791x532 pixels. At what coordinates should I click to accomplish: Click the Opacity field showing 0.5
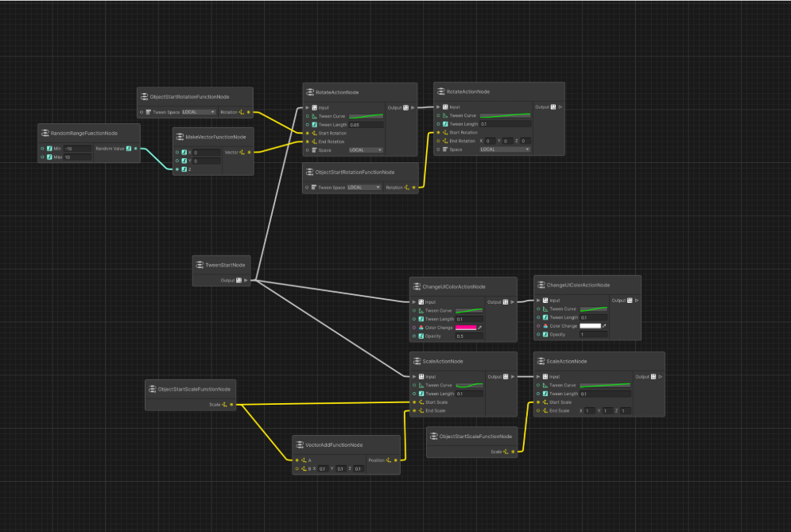pyautogui.click(x=469, y=336)
